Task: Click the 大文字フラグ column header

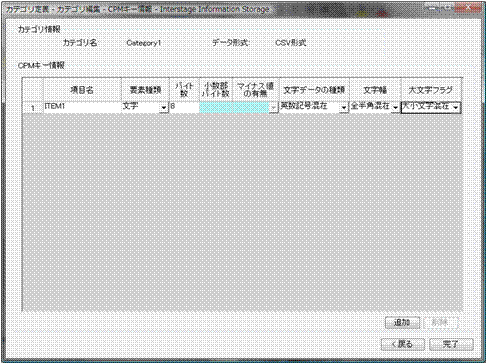Action: [431, 90]
